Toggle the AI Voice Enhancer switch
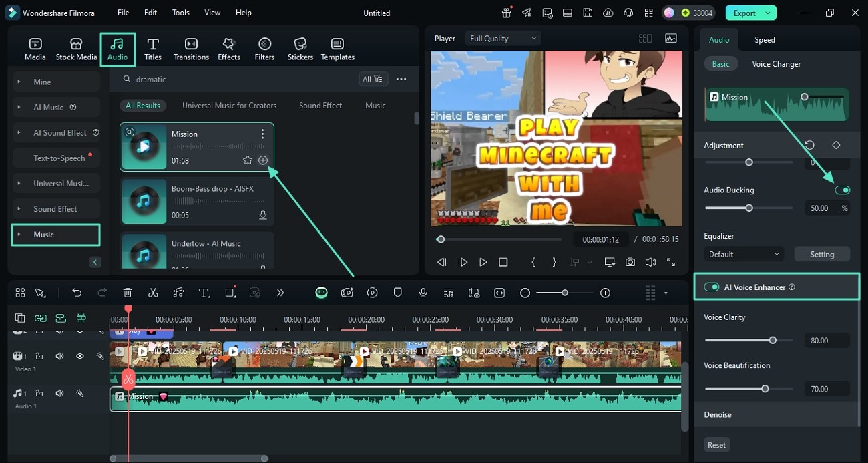The image size is (868, 463). [x=711, y=287]
